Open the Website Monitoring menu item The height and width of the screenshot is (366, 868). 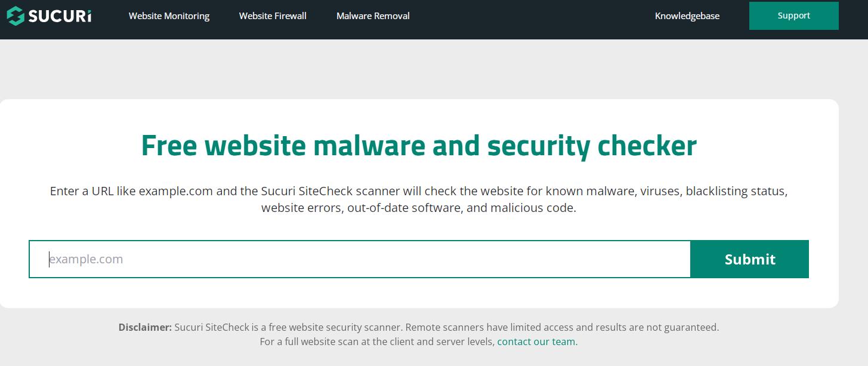[169, 16]
